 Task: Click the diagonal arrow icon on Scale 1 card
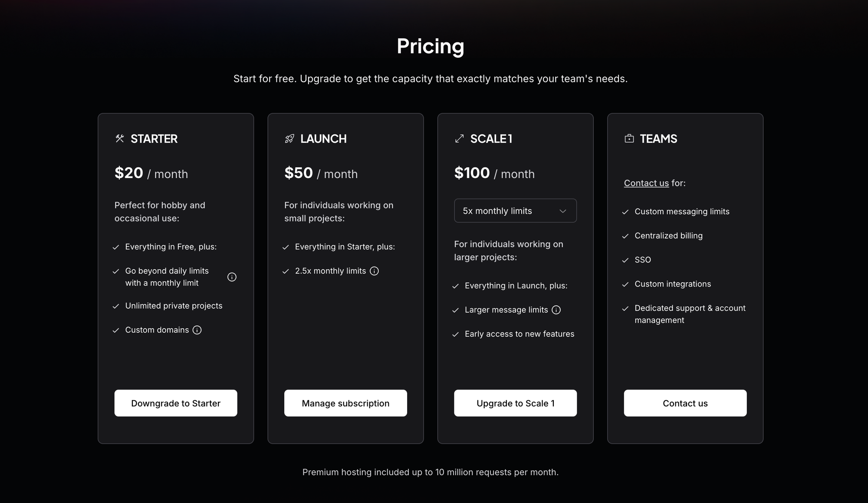[x=458, y=139]
